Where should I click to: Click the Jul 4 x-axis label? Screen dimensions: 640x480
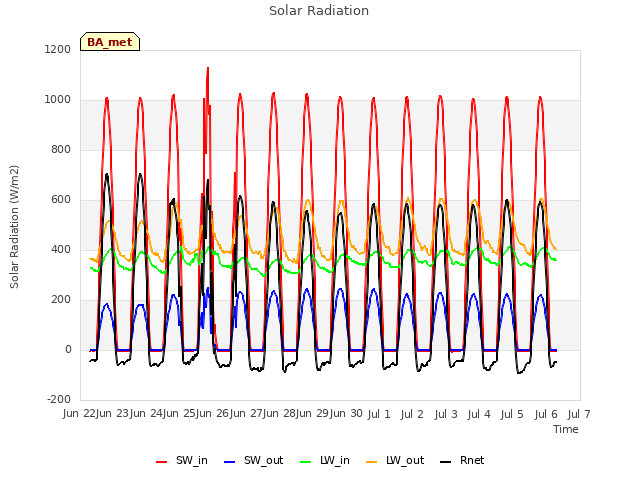479,414
